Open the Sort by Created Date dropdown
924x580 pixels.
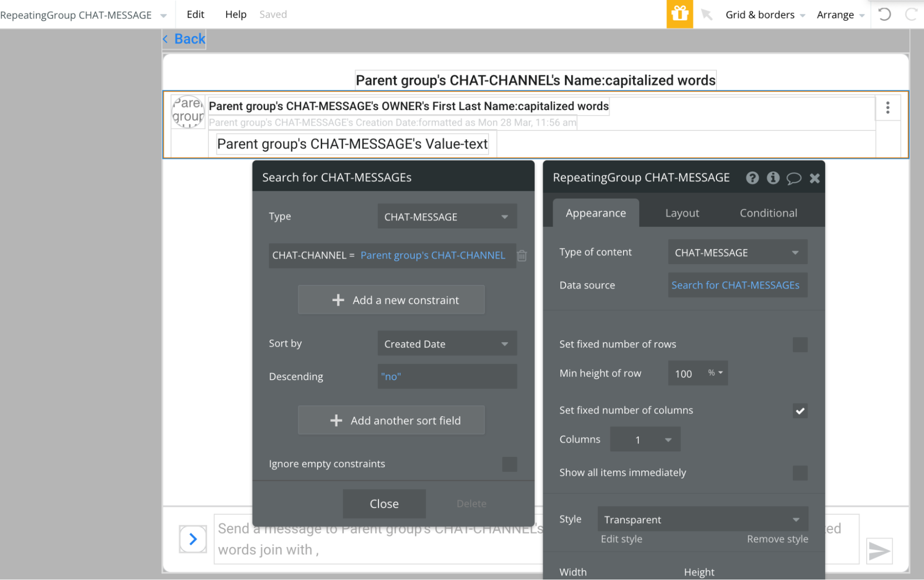pyautogui.click(x=447, y=344)
